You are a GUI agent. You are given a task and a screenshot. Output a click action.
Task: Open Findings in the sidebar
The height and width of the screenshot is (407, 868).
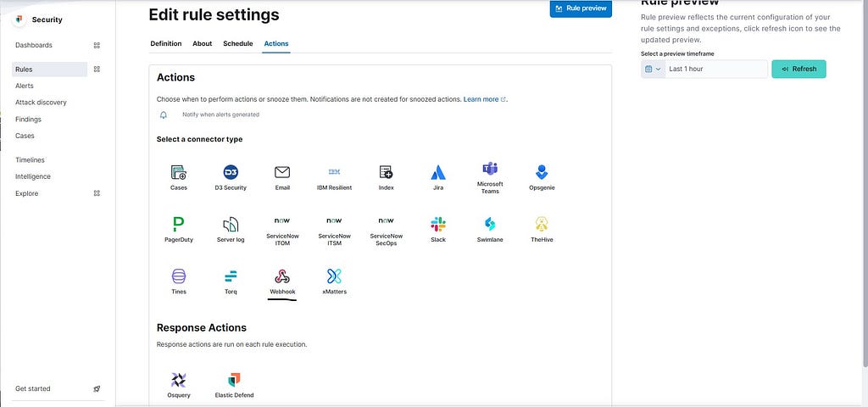(28, 119)
